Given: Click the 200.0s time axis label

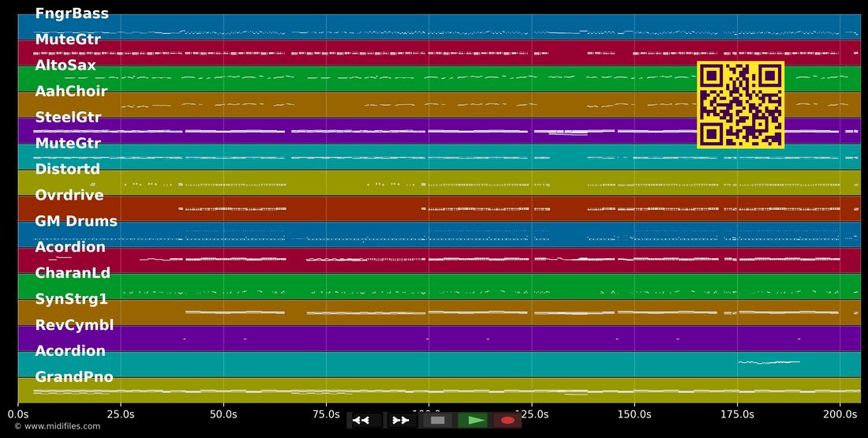Looking at the screenshot, I should [x=840, y=414].
